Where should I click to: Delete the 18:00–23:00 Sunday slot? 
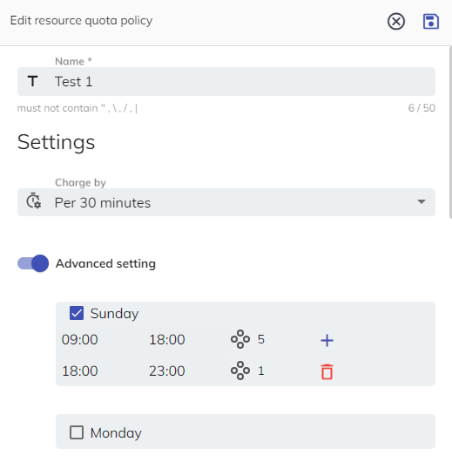327,371
